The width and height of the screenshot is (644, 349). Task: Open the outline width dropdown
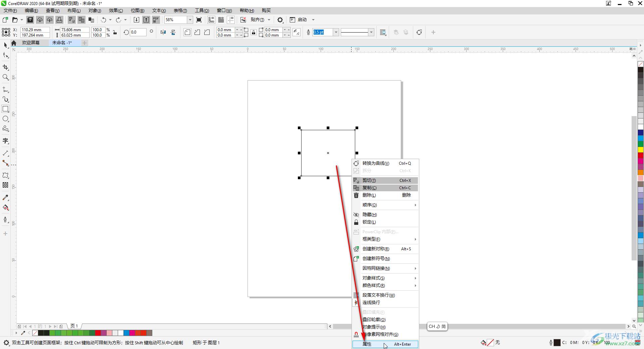click(336, 32)
